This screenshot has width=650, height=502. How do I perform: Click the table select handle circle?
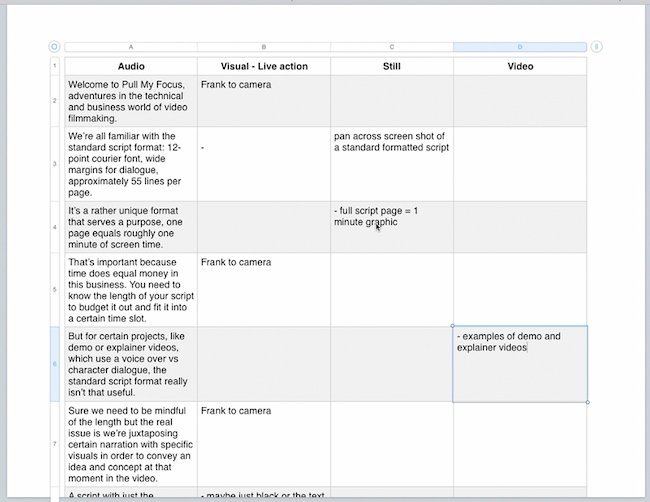[54, 47]
